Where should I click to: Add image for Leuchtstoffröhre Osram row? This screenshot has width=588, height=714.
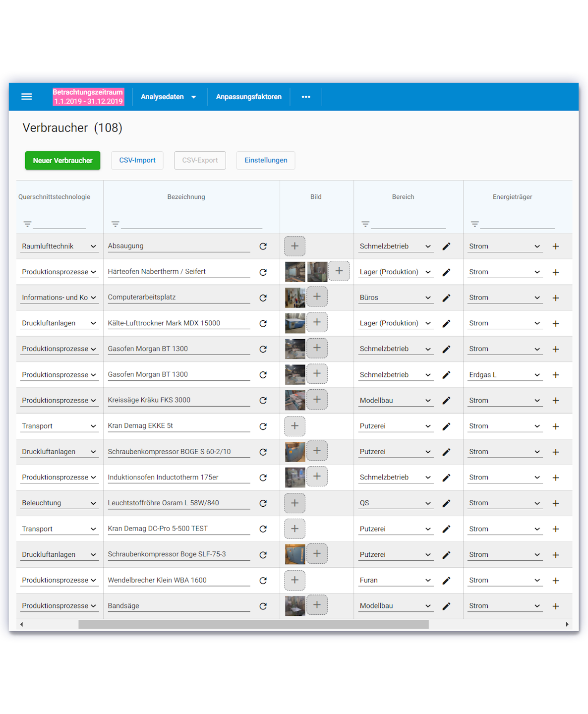coord(294,503)
